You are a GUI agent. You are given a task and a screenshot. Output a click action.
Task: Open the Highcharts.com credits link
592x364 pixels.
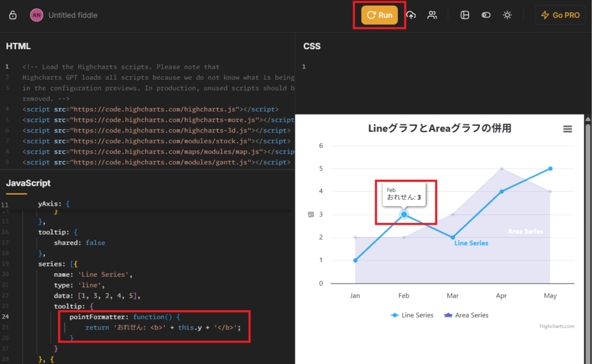tap(557, 326)
